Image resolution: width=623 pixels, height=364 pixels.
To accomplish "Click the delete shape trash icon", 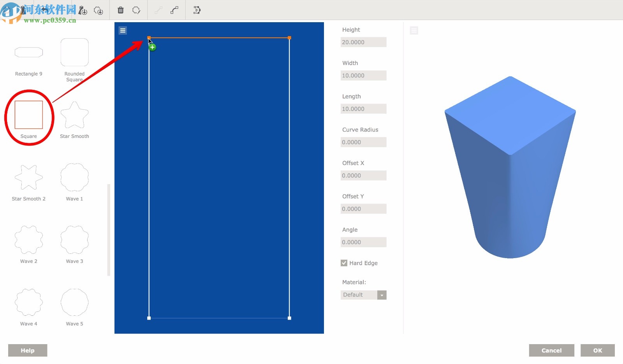I will click(x=121, y=10).
